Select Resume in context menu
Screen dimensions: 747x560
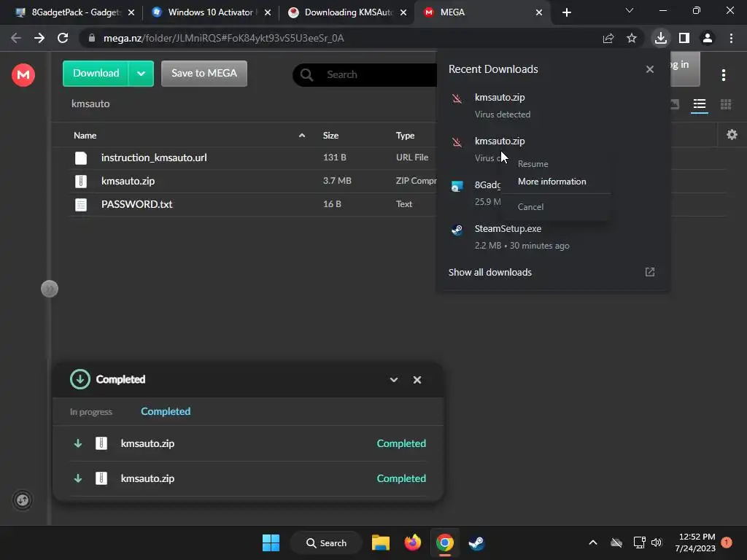coord(533,164)
